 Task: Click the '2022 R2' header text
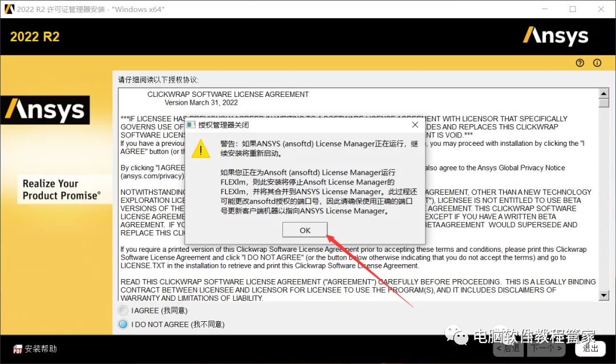pyautogui.click(x=35, y=36)
